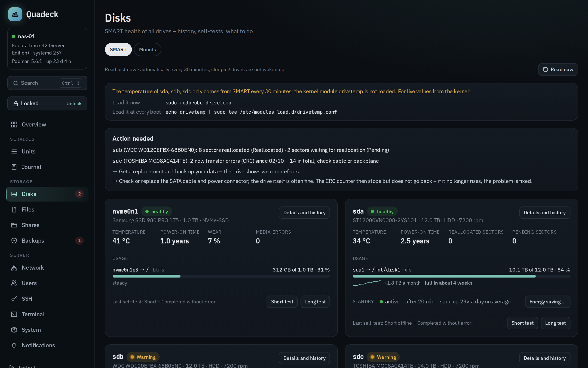Click the Journal document icon

14,167
